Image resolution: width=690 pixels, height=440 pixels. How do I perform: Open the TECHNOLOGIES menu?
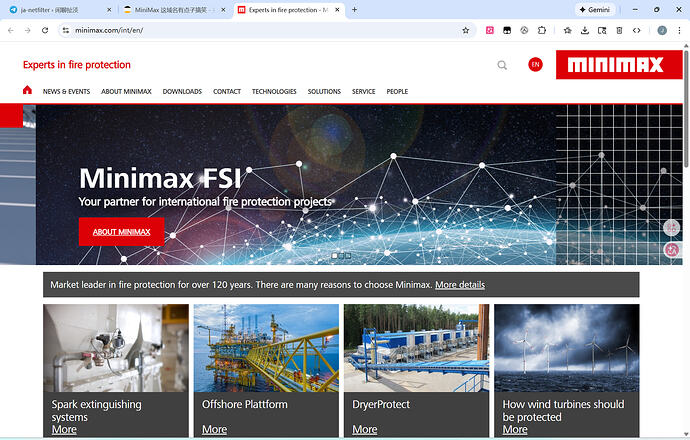[274, 92]
